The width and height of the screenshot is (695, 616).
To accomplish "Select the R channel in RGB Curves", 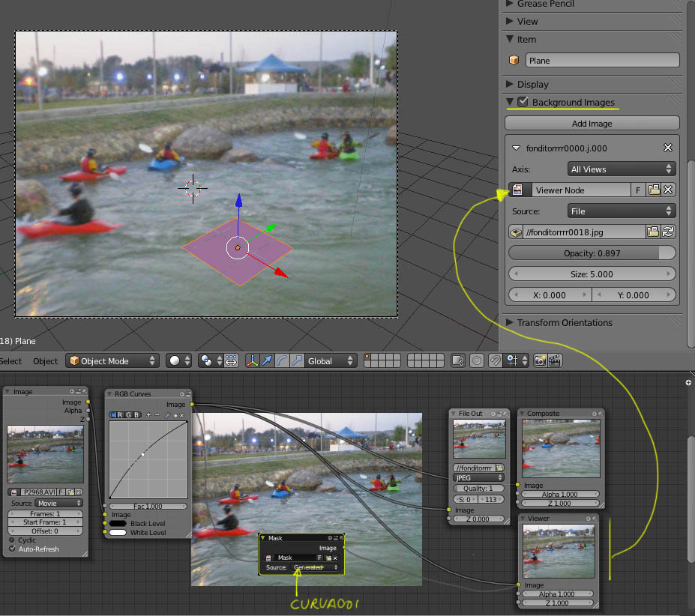I will (120, 415).
